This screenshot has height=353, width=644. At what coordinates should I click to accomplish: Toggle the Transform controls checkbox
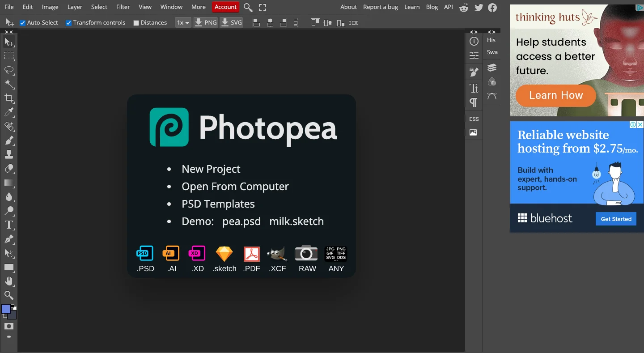pos(69,23)
